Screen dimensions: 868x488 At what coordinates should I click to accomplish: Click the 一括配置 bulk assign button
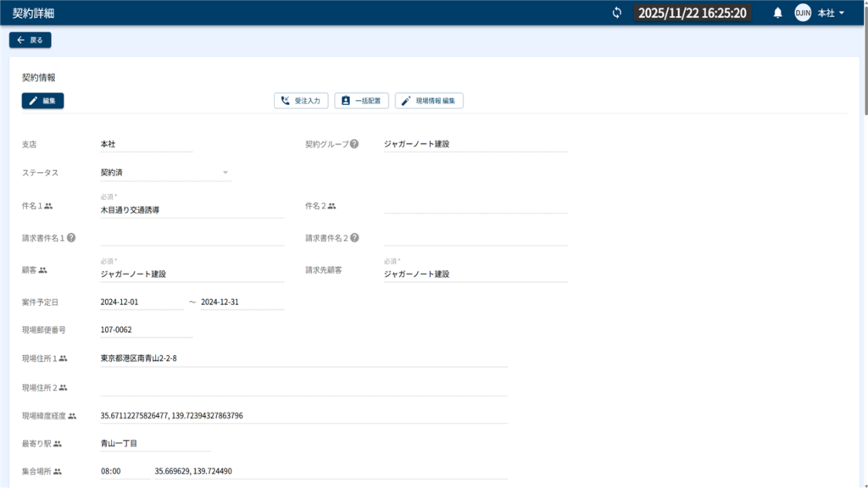pos(361,101)
